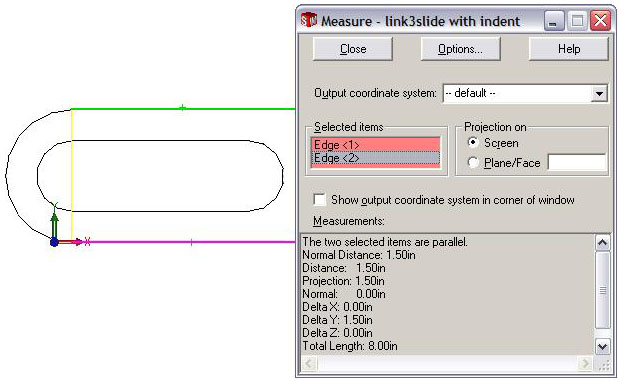Click the Close button
Image resolution: width=618 pixels, height=381 pixels.
[353, 49]
